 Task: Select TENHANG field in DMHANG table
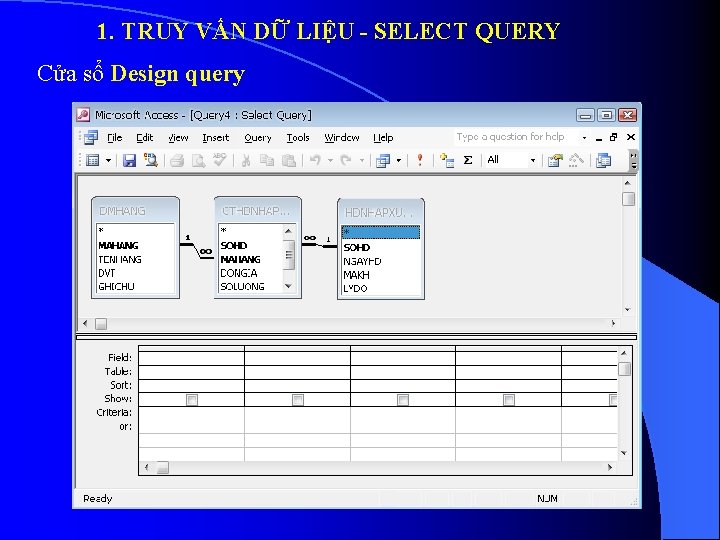point(119,259)
